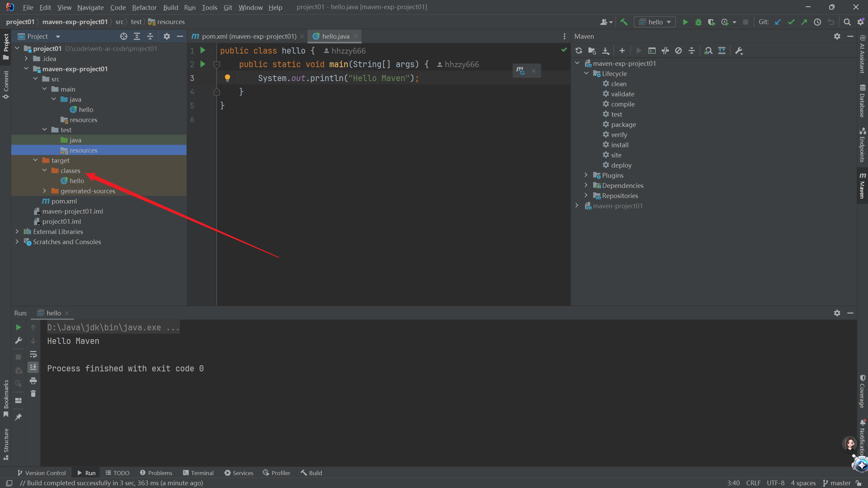Viewport: 868px width, 488px height.
Task: Open the hello run configuration dropdown
Action: 655,22
